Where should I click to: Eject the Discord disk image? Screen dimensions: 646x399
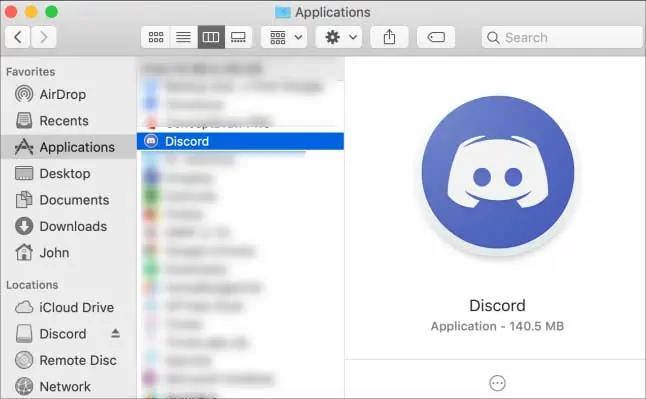115,333
